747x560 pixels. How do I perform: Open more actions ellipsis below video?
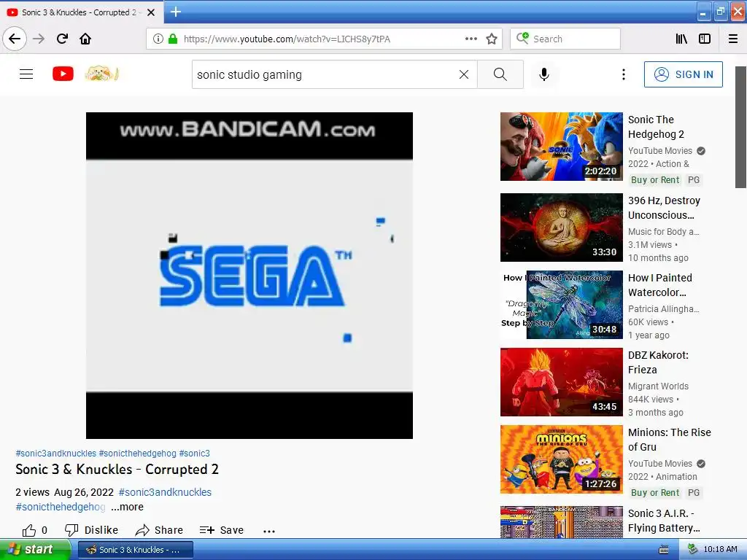(x=269, y=531)
